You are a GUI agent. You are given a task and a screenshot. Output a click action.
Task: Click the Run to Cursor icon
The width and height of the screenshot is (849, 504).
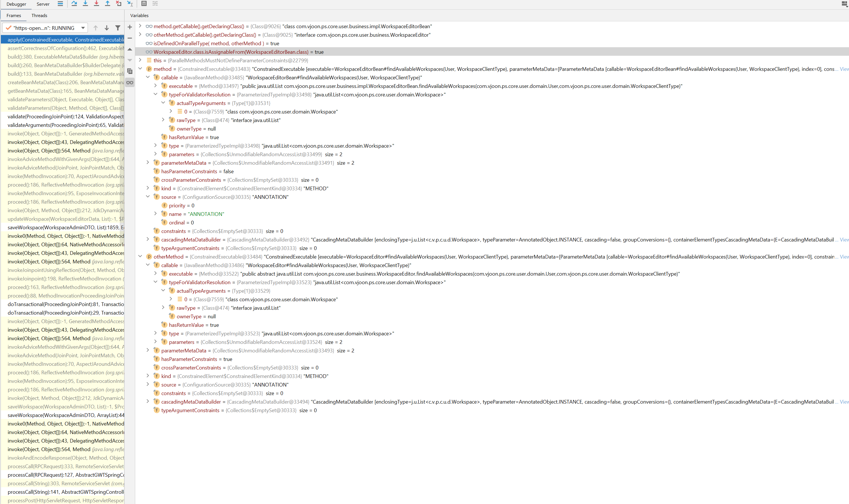(x=130, y=4)
